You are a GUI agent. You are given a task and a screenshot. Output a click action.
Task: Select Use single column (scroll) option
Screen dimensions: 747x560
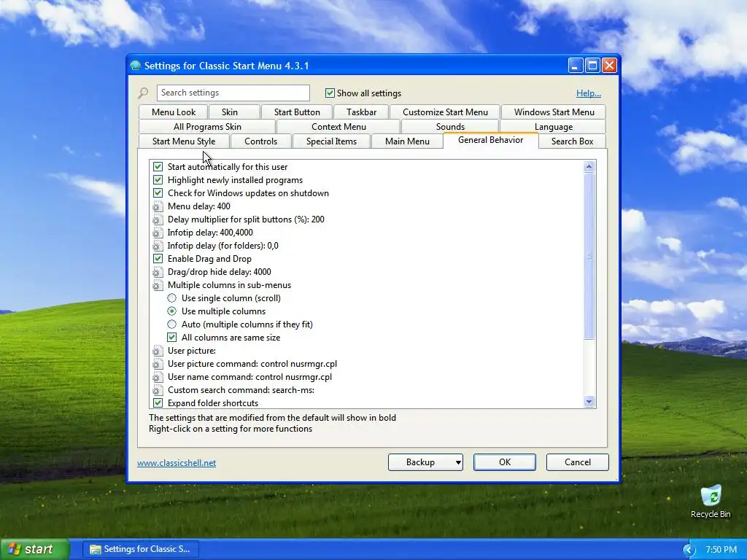click(172, 298)
